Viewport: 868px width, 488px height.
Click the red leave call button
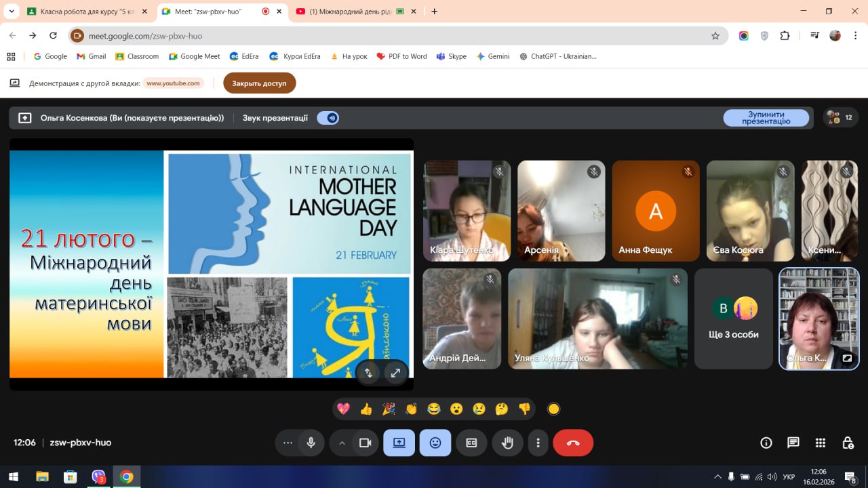point(573,443)
